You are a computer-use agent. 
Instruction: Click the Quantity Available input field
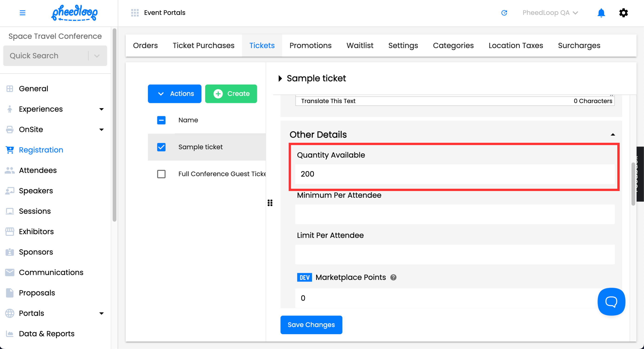pos(454,174)
